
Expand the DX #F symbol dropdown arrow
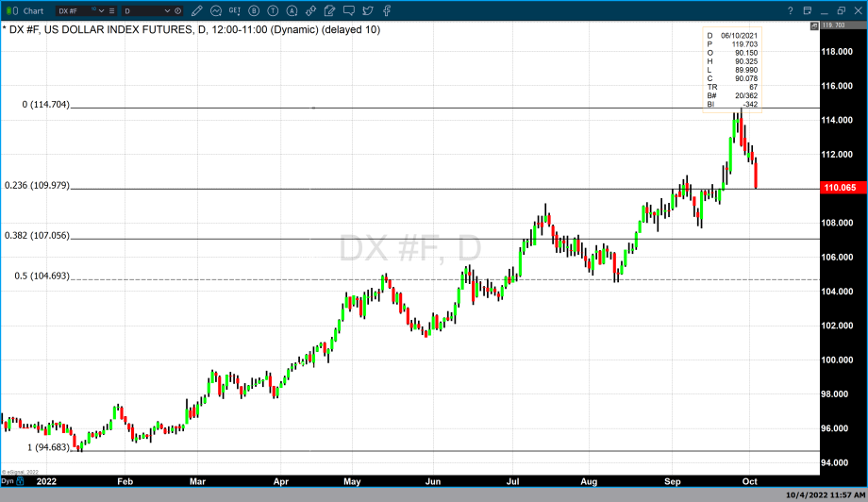(104, 10)
